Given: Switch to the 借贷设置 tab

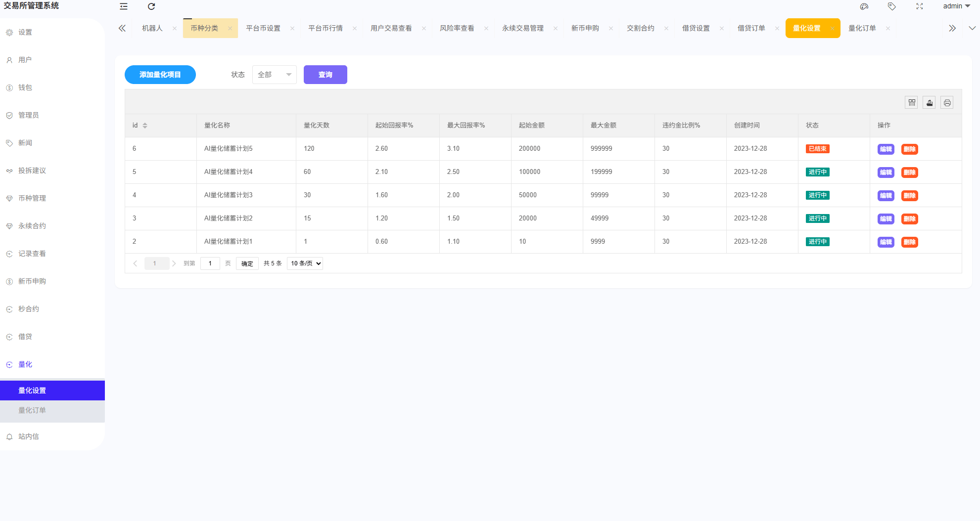Looking at the screenshot, I should 696,28.
